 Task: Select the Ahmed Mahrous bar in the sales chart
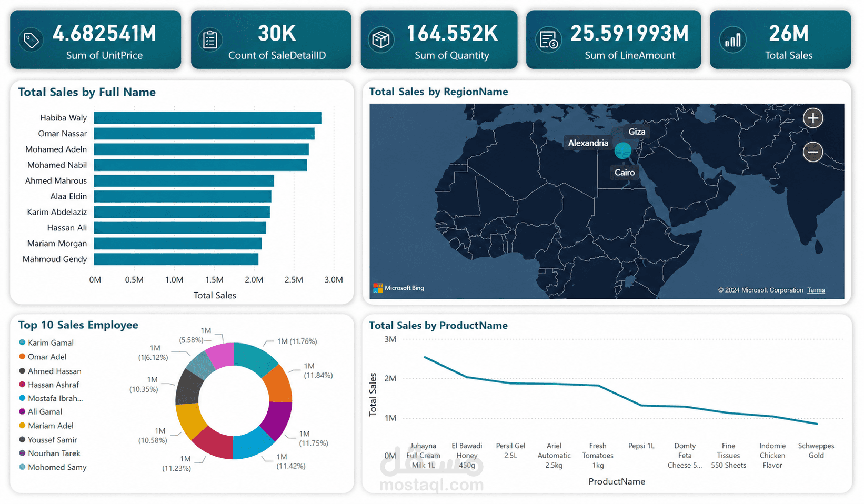pyautogui.click(x=184, y=180)
